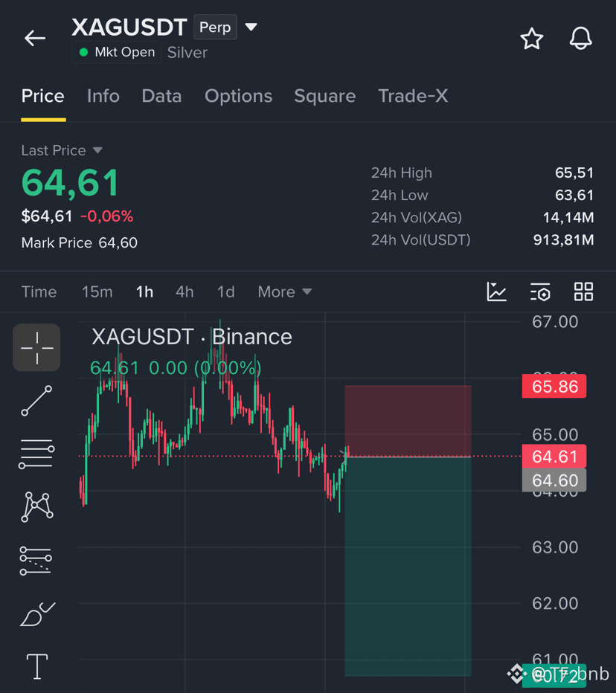Choose the horizontal lines Fibonacci tool
This screenshot has height=693, width=616.
(36, 454)
